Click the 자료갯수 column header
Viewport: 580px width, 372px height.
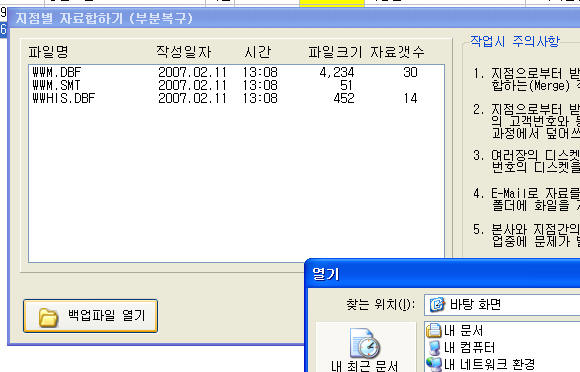coord(397,52)
